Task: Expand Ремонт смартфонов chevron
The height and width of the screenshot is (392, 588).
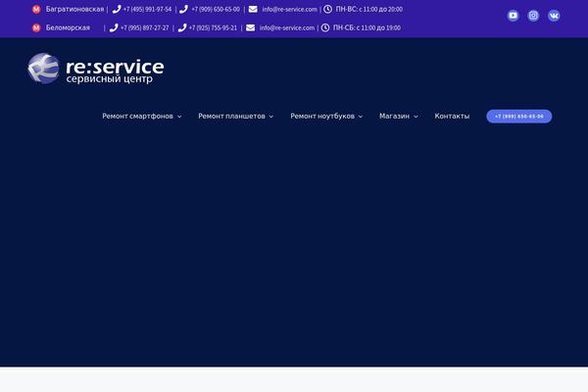Action: [x=179, y=117]
